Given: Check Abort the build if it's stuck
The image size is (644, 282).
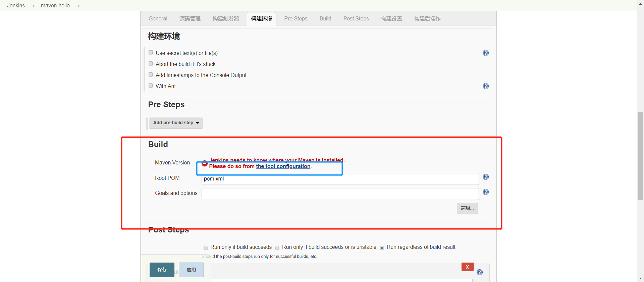Looking at the screenshot, I should point(151,64).
